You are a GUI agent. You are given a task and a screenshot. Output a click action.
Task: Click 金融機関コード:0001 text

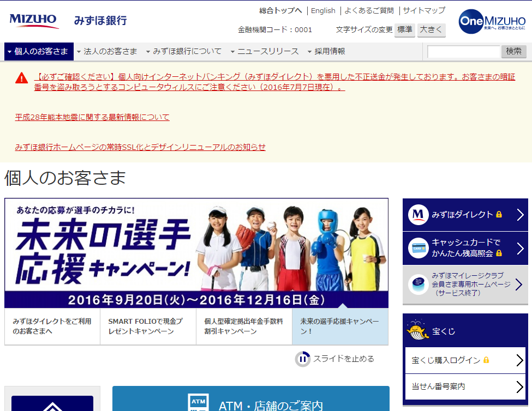point(274,30)
